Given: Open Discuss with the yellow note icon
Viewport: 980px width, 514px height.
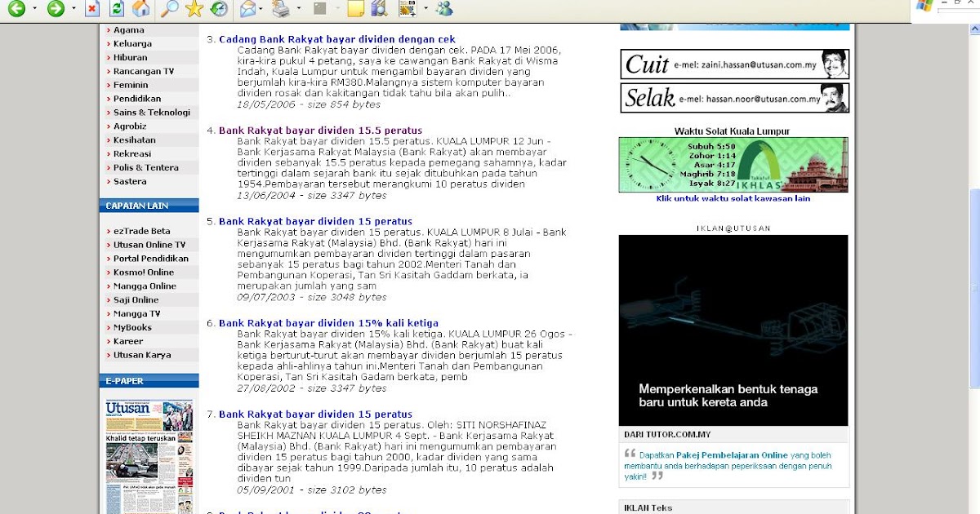Looking at the screenshot, I should click(x=355, y=9).
